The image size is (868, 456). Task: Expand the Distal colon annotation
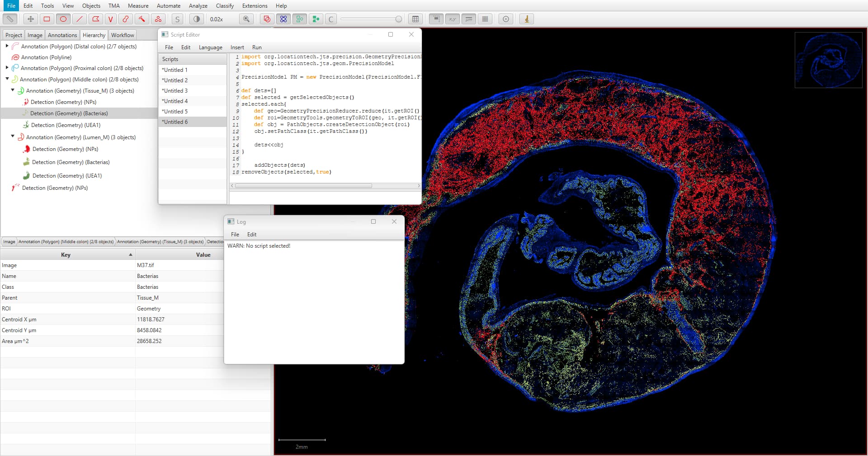[x=6, y=46]
